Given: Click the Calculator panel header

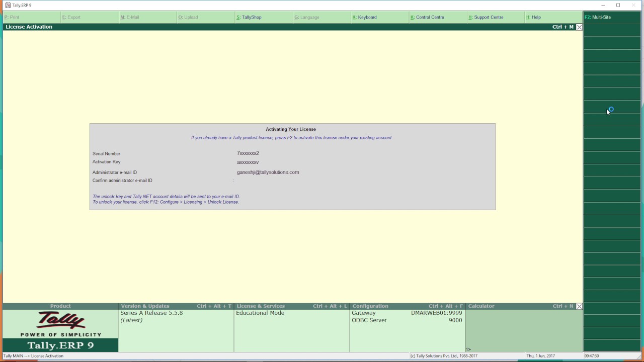Looking at the screenshot, I should coord(521,306).
